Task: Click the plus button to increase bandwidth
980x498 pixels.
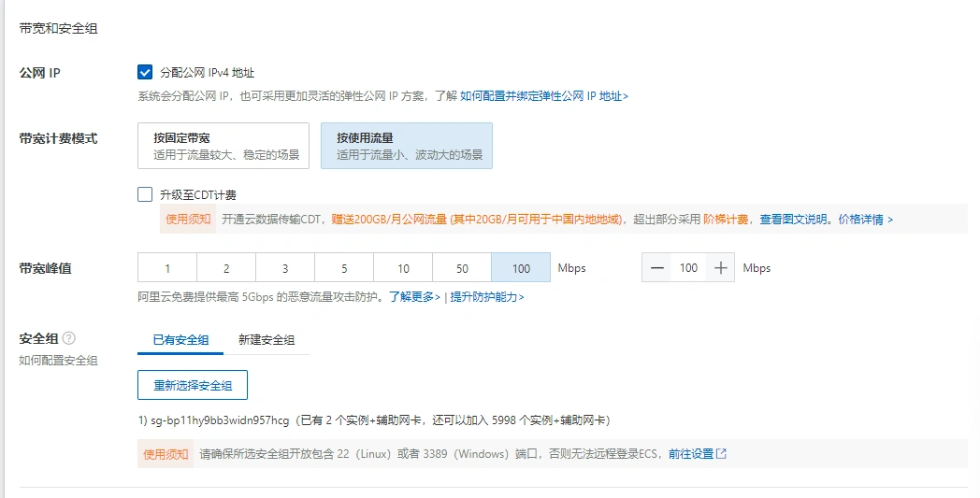Action: pos(720,268)
